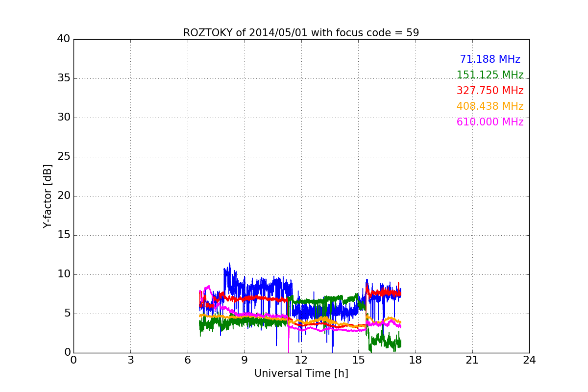This screenshot has width=588, height=392.
Task: Select the 408.438 MHz legend label
Action: pos(490,106)
